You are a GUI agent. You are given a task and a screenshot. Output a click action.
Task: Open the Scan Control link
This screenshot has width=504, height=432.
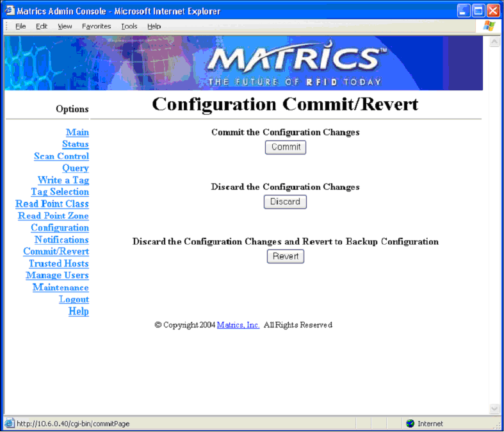click(x=61, y=156)
